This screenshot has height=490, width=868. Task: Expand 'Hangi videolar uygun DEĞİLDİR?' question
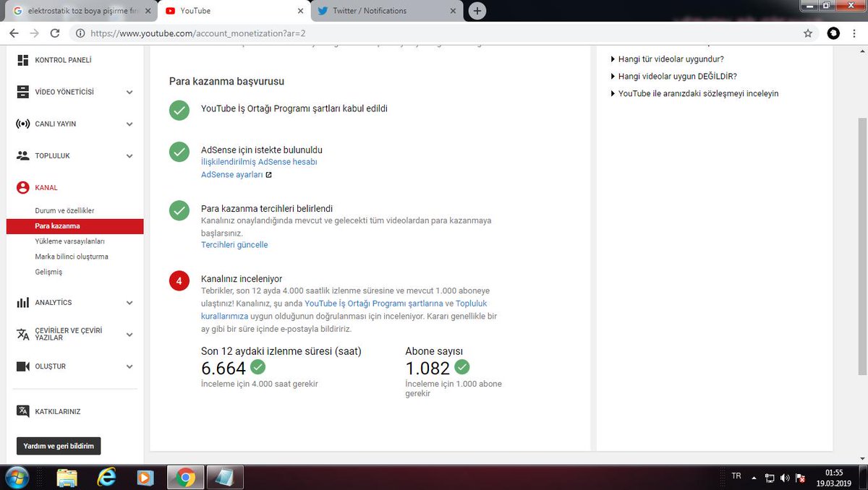(673, 76)
